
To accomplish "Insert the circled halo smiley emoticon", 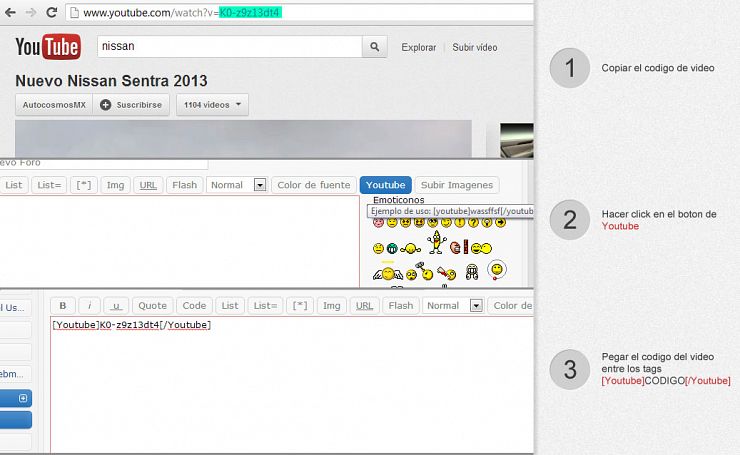I will coord(496,270).
